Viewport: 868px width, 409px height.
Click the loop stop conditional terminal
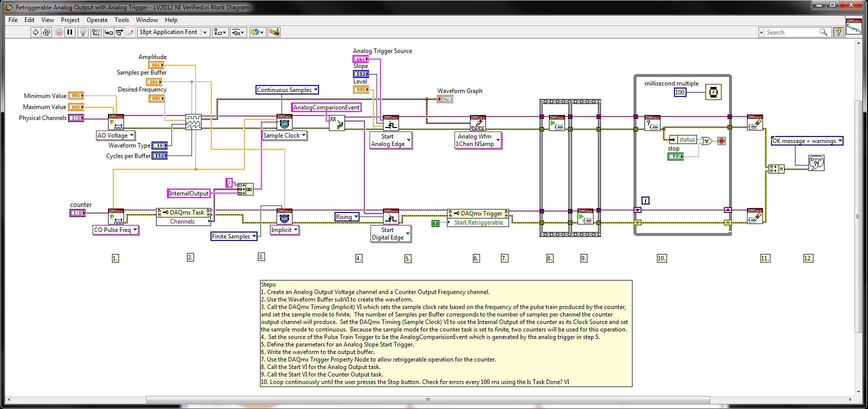click(721, 141)
